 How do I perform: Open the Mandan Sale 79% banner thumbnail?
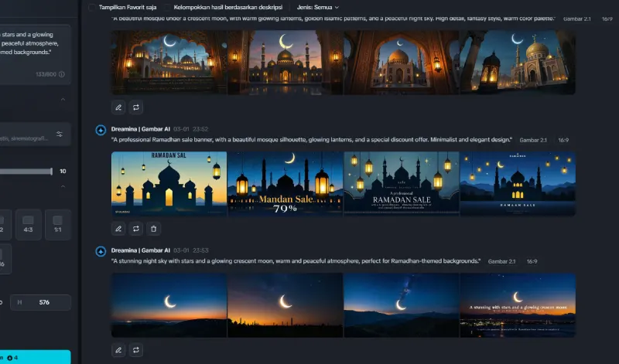[285, 183]
